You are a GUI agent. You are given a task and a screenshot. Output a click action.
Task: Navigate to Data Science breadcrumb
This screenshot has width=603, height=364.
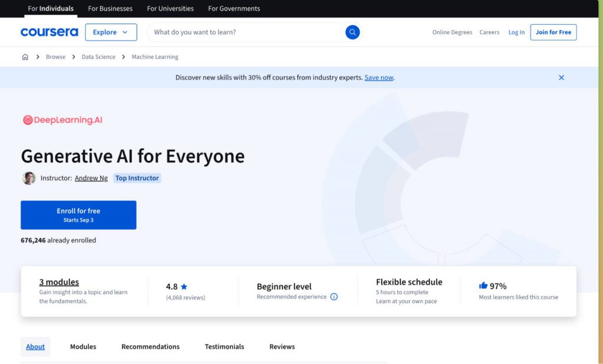pos(98,57)
